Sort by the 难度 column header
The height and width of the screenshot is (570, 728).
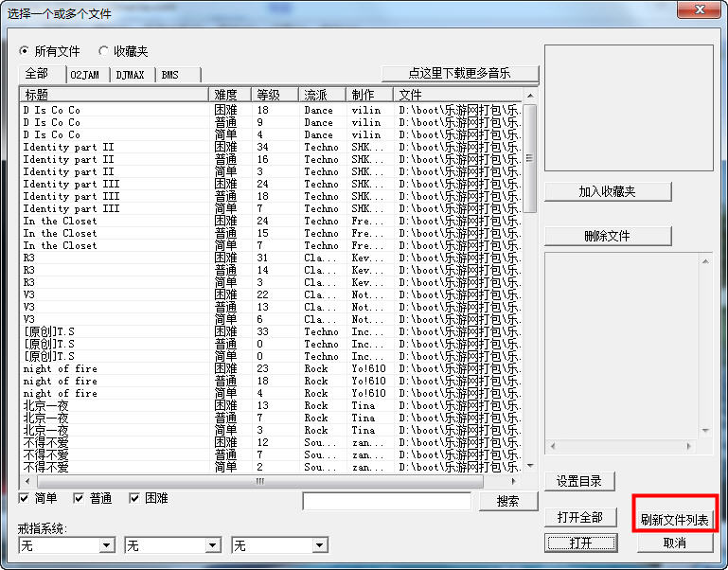coord(230,95)
